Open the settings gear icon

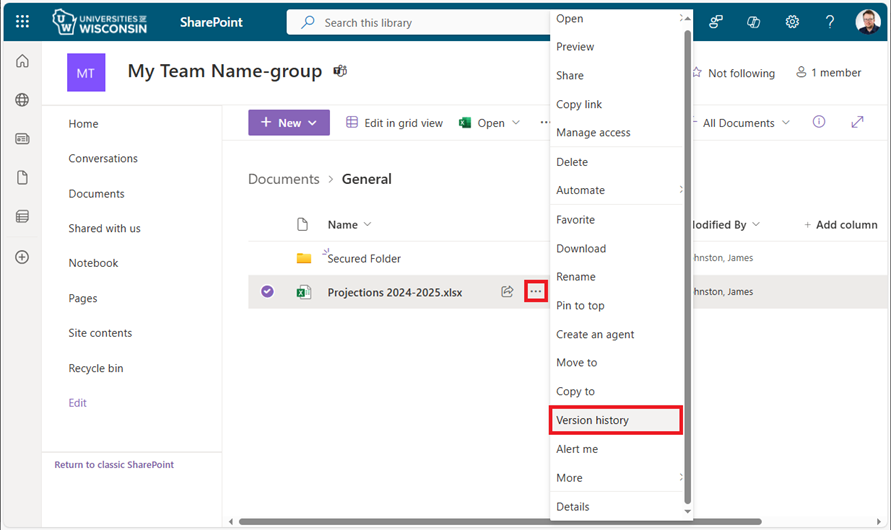[792, 22]
